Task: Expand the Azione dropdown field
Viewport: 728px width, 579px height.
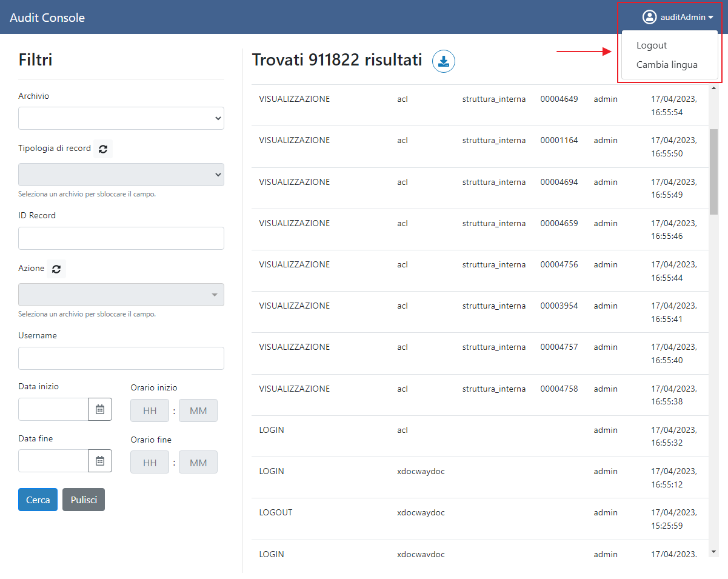Action: 121,295
